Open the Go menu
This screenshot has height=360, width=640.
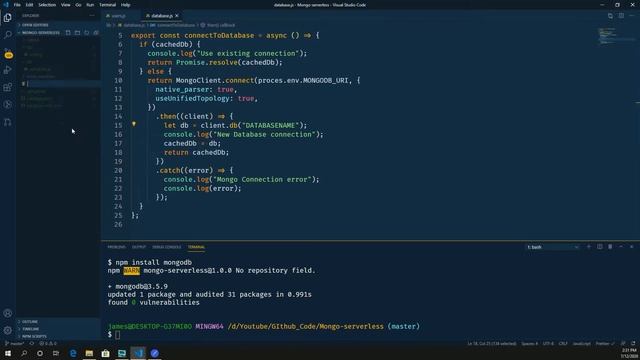click(x=78, y=5)
